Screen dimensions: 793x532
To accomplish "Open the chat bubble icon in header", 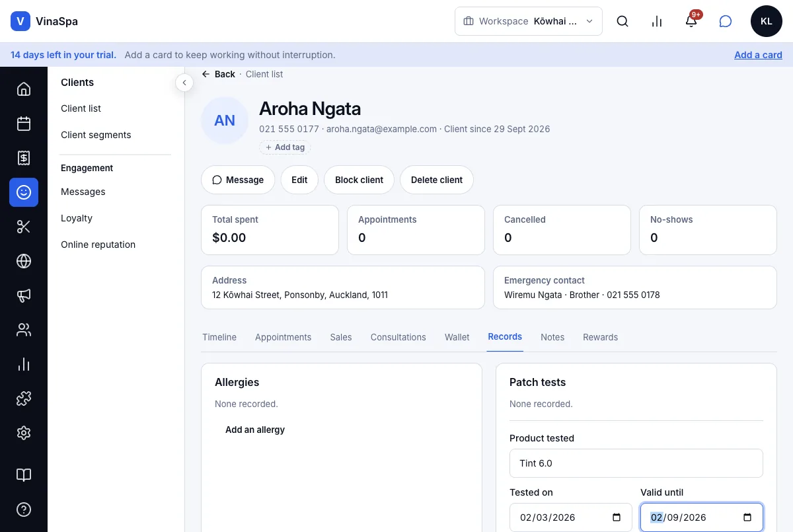I will click(726, 21).
